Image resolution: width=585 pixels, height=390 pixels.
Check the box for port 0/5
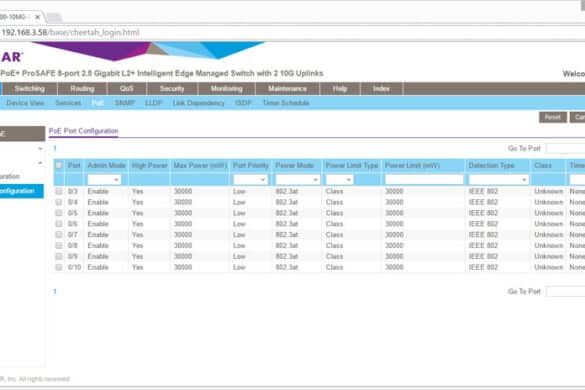pos(59,213)
